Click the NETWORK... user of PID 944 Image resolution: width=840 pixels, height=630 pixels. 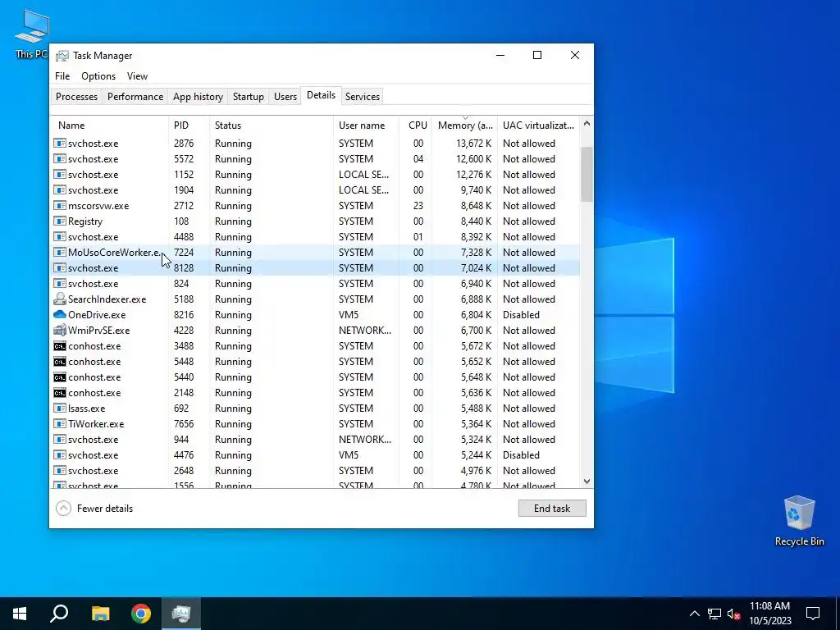[365, 440]
